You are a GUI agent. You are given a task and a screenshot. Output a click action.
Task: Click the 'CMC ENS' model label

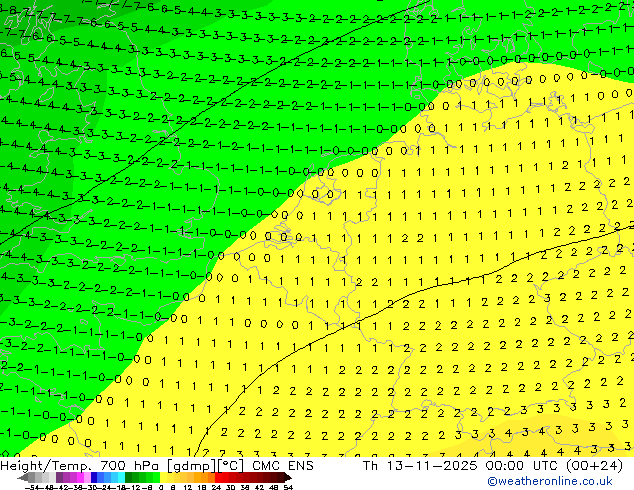[283, 466]
